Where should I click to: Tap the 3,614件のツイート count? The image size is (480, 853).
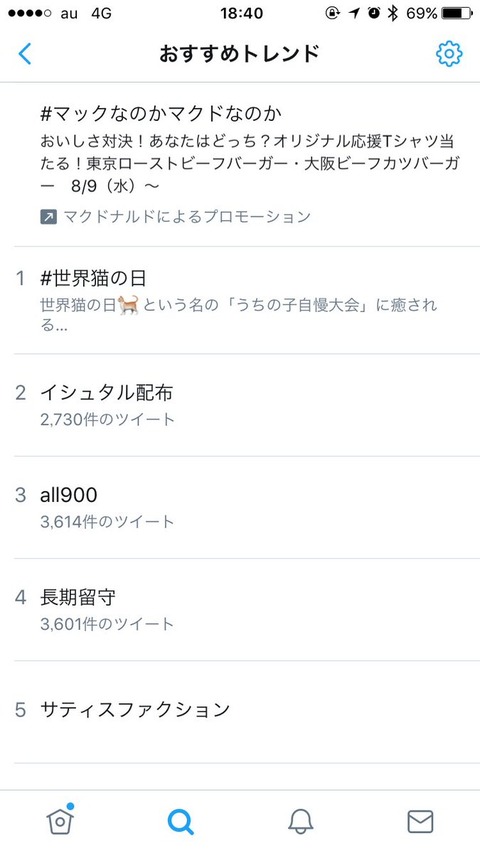[x=107, y=522]
